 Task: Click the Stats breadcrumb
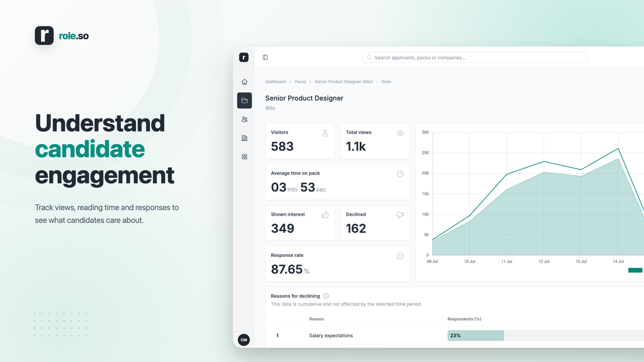386,82
